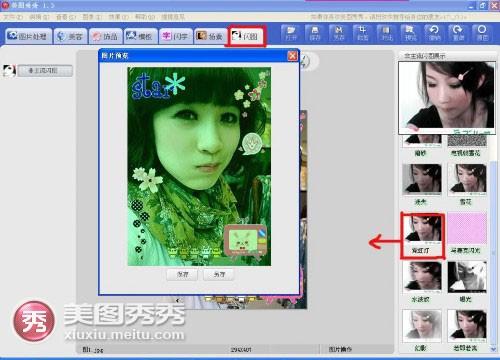Open the 图片处理 tab
This screenshot has height=360, width=500.
(29, 36)
